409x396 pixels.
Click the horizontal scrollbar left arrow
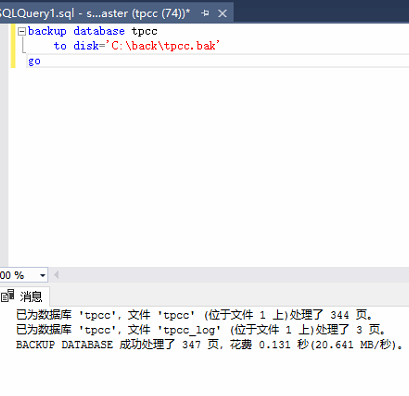(x=56, y=275)
